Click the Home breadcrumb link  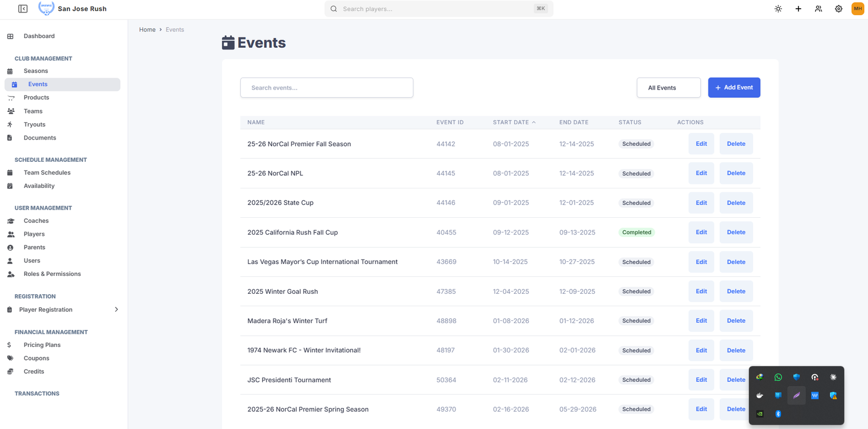[147, 30]
